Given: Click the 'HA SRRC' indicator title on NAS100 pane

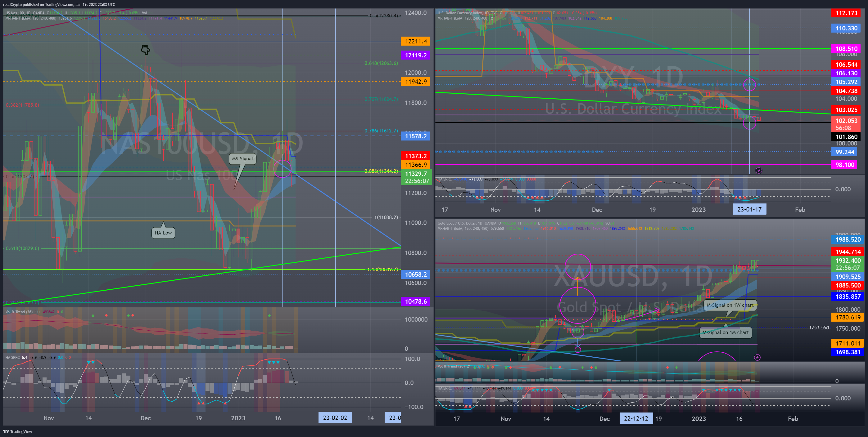Looking at the screenshot, I should pos(12,357).
